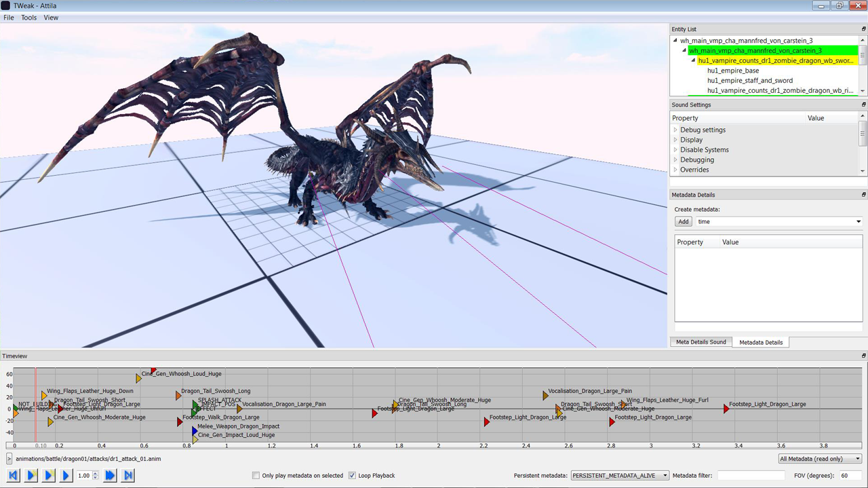868x488 pixels.
Task: Open the Persistent metadata dropdown
Action: [x=619, y=476]
